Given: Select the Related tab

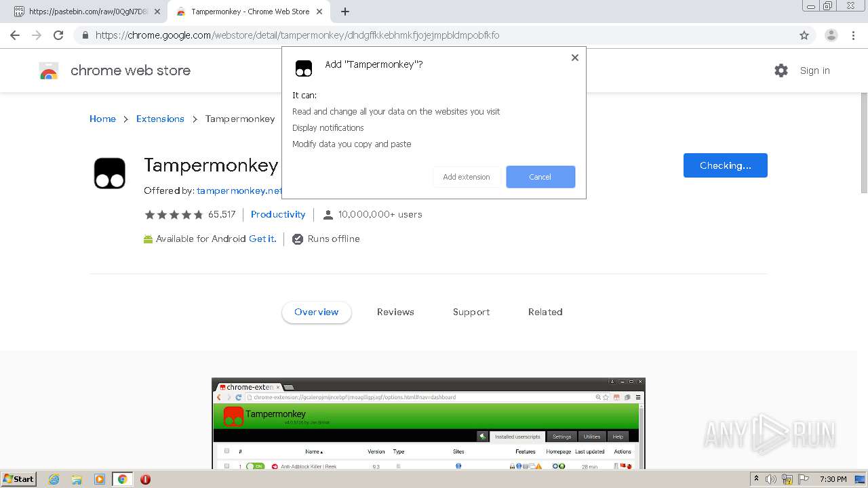Looking at the screenshot, I should (x=545, y=312).
